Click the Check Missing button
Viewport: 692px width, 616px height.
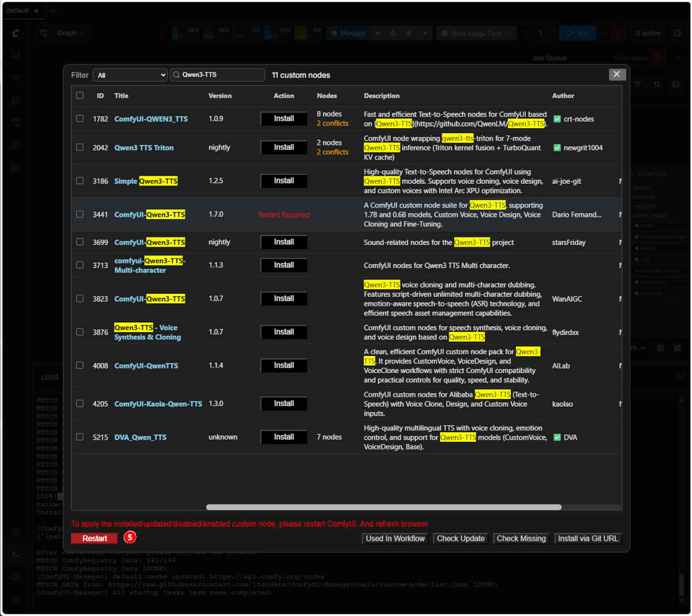point(521,539)
